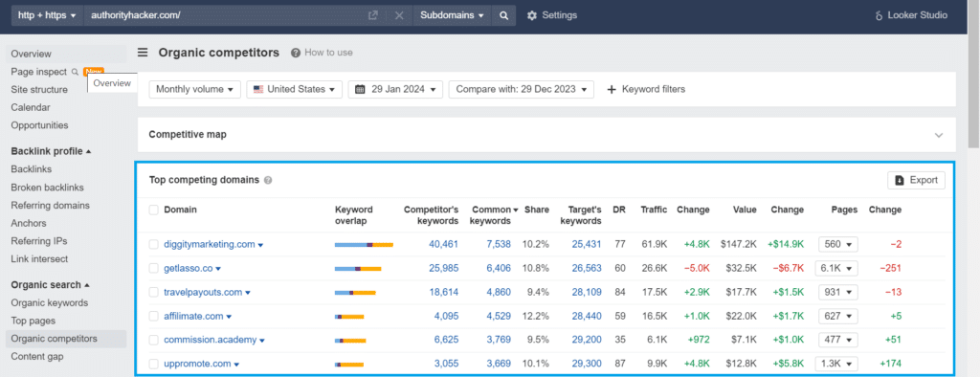980x377 pixels.
Task: Expand the Competitive map panel
Action: pyautogui.click(x=938, y=135)
